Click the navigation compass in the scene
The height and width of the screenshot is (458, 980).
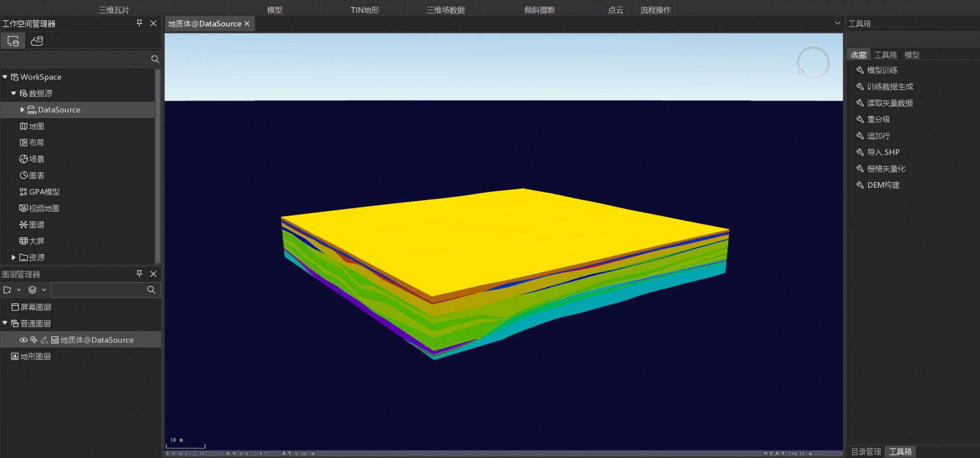[x=812, y=63]
